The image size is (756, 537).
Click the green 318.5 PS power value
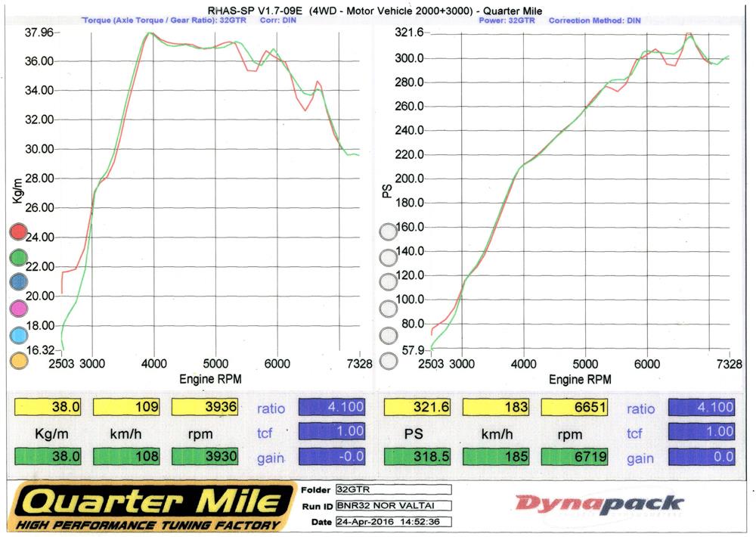pyautogui.click(x=417, y=456)
